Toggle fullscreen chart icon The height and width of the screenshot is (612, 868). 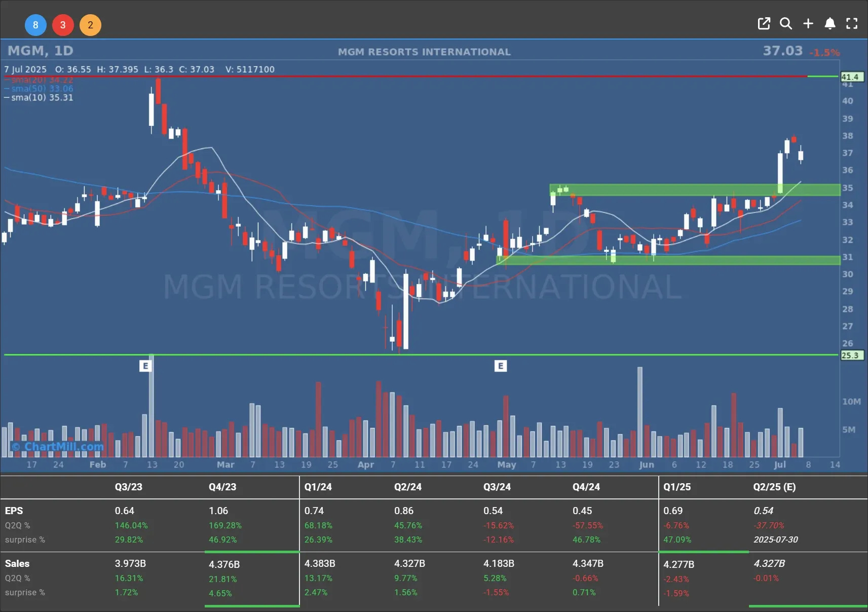[x=852, y=24]
